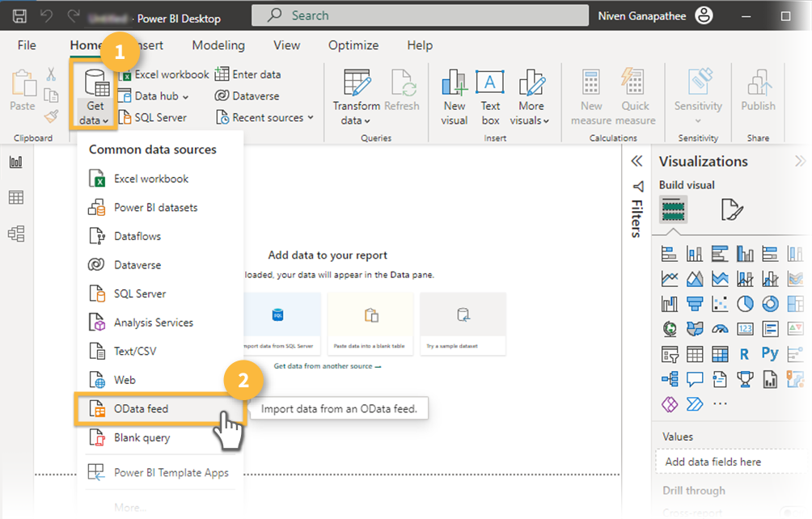Click the Text box button
This screenshot has height=519, width=812.
(490, 97)
